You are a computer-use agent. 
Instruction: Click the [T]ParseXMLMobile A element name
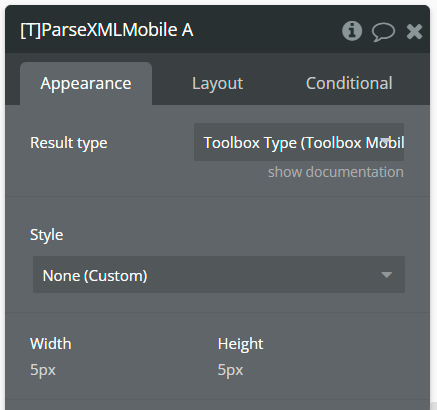[107, 30]
